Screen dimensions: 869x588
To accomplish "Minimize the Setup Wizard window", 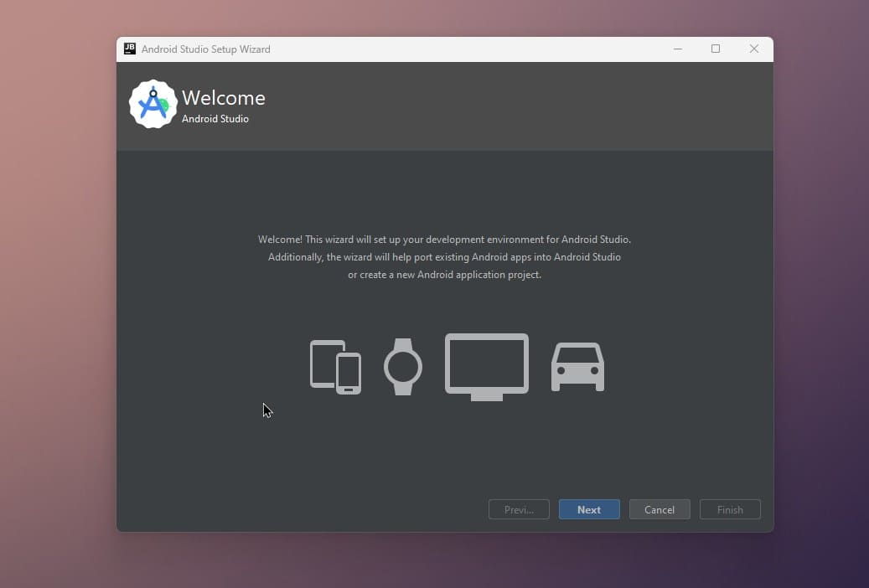I will [x=678, y=49].
